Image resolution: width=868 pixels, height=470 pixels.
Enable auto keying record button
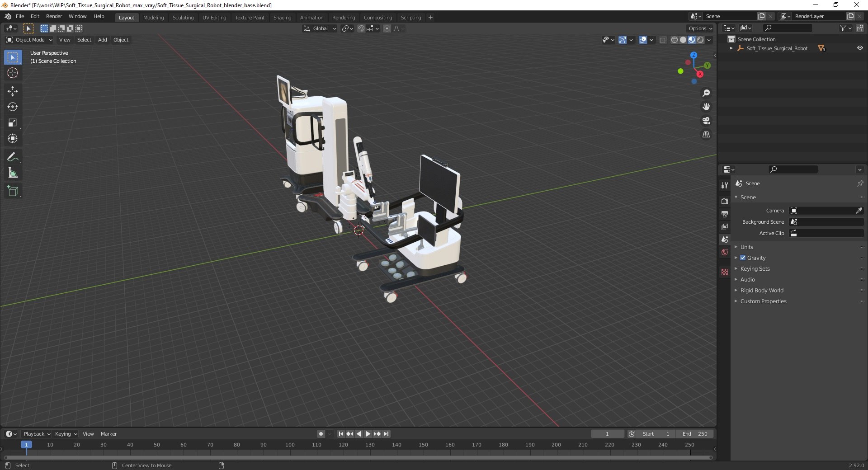click(x=321, y=434)
